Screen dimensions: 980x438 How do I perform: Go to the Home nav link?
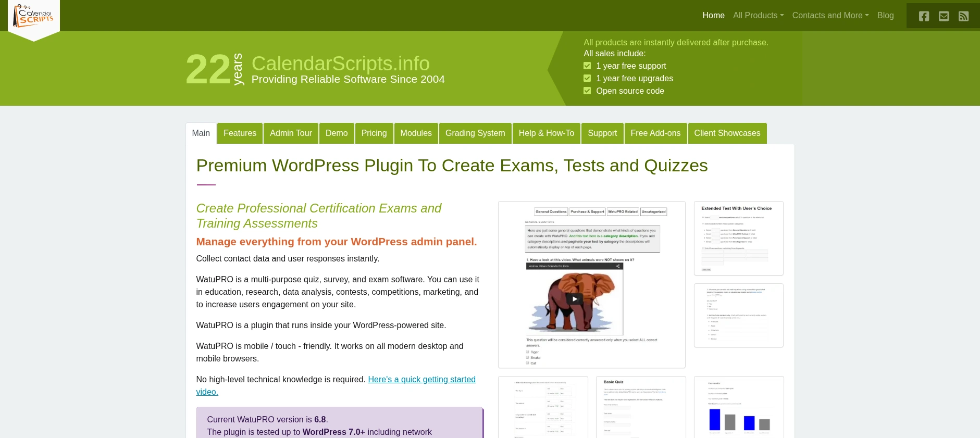click(x=713, y=16)
